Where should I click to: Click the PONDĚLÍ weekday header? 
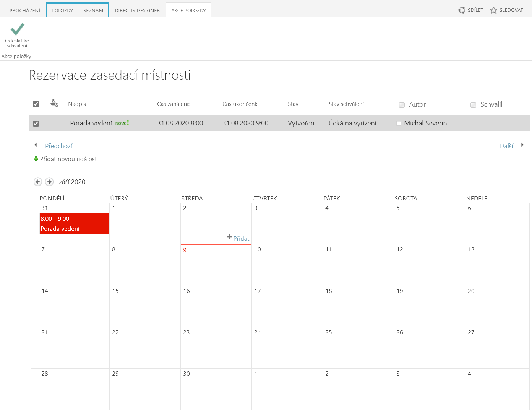click(x=52, y=198)
